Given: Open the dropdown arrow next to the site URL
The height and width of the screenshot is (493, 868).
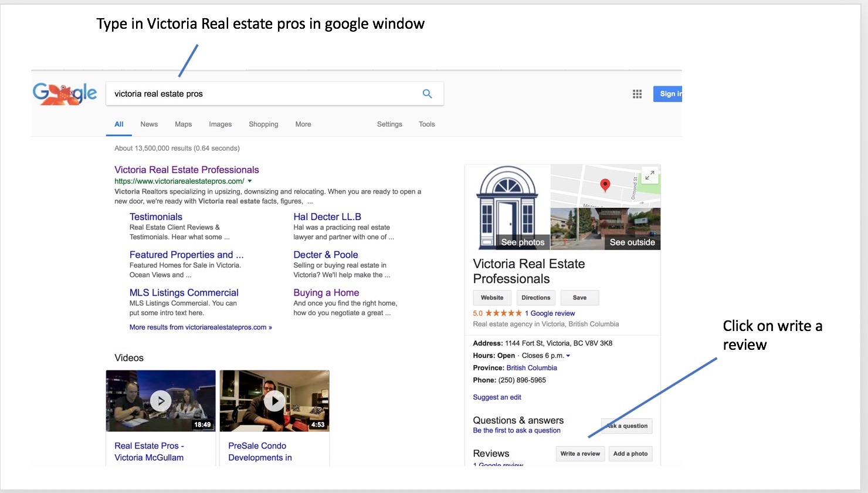Looking at the screenshot, I should (250, 181).
